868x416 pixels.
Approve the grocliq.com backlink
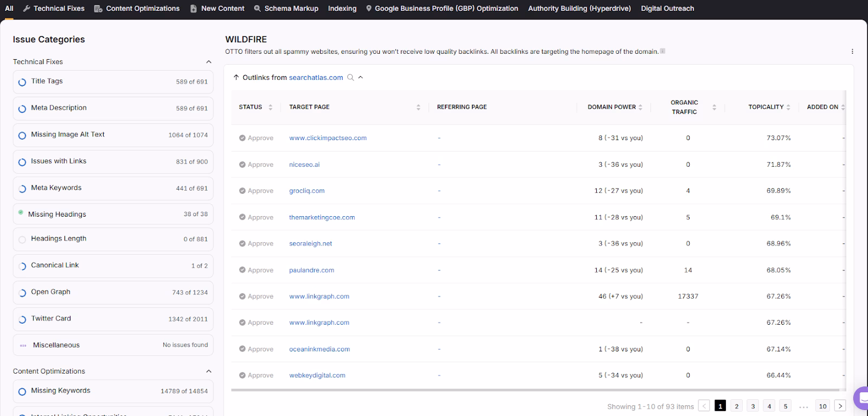[x=256, y=191]
